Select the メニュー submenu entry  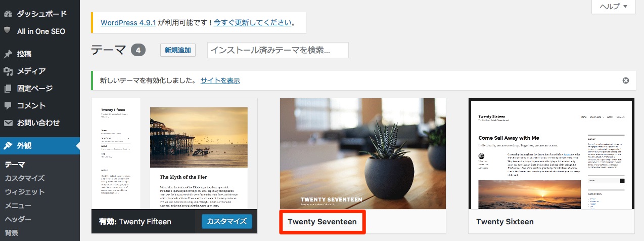coord(18,206)
